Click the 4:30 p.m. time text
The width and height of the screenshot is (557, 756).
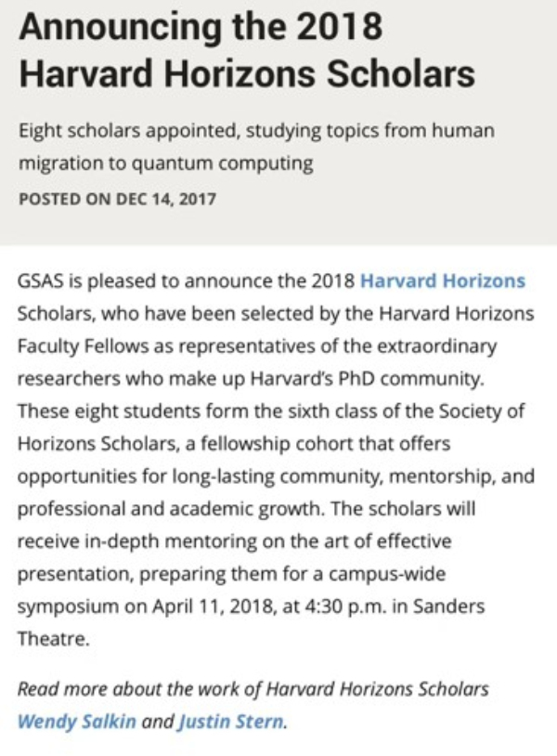point(345,606)
